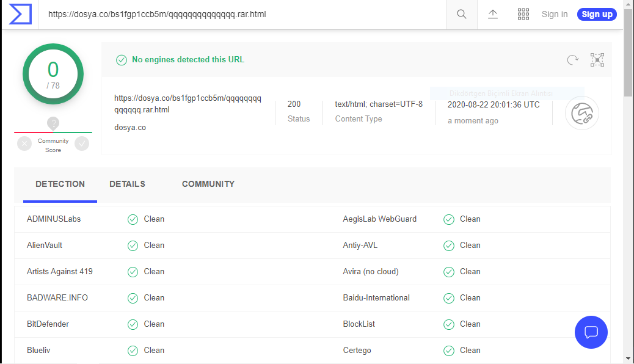Open the upload file icon
The width and height of the screenshot is (634, 364).
[x=493, y=14]
